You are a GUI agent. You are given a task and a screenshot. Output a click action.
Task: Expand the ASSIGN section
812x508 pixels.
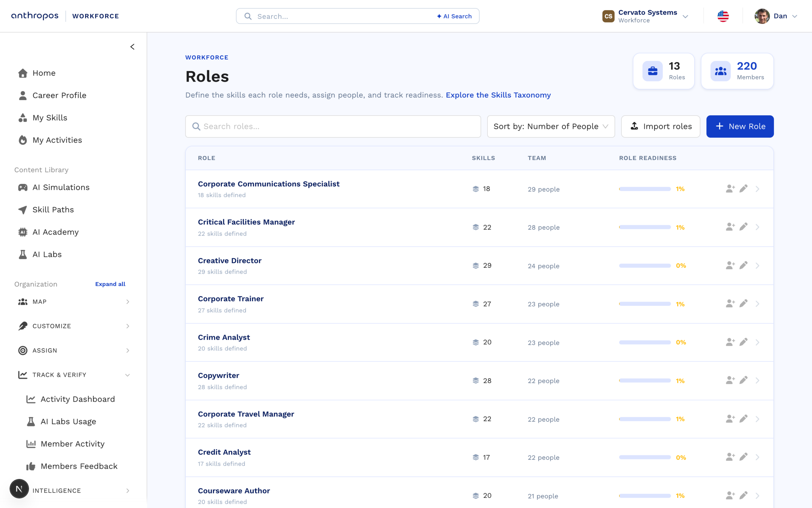[x=73, y=351]
